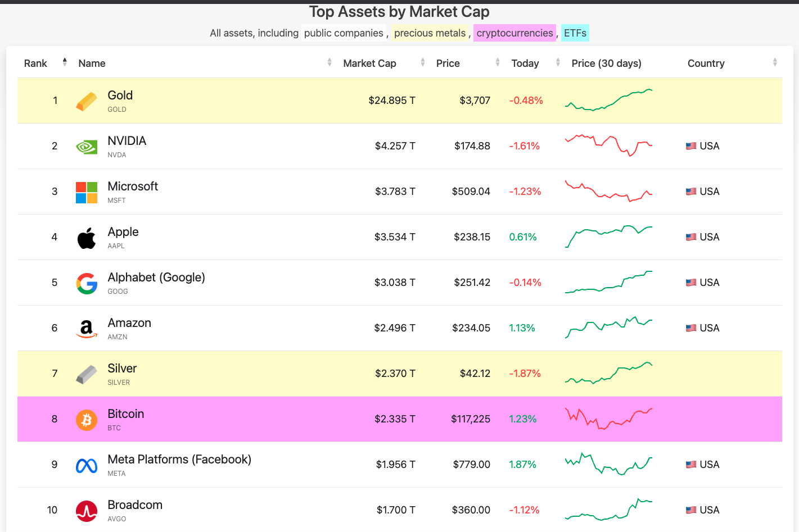This screenshot has width=799, height=532.
Task: Click Alphabet's 30-day price chart
Action: click(608, 282)
